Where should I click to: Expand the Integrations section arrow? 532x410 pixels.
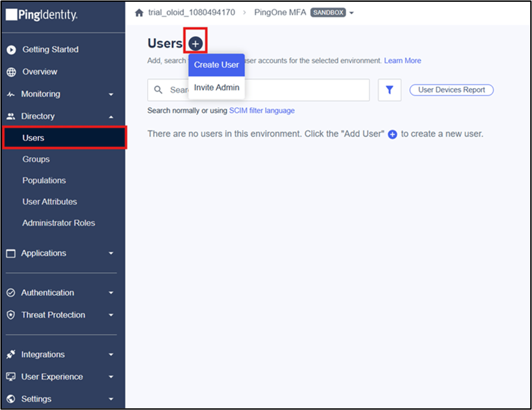[111, 355]
